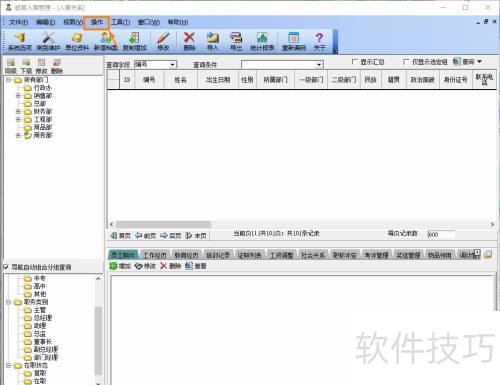Click the table's scroll-right arrow
The width and height of the screenshot is (500, 385).
[492, 224]
